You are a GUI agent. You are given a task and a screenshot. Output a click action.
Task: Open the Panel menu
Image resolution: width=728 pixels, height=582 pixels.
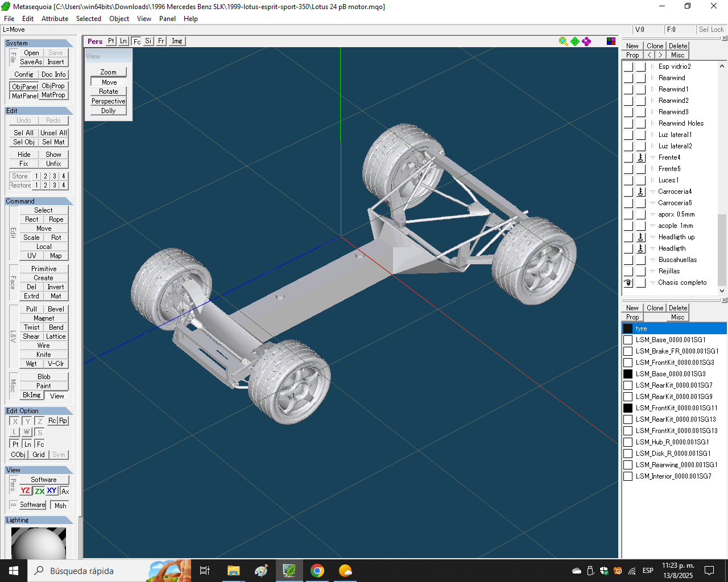(x=167, y=19)
